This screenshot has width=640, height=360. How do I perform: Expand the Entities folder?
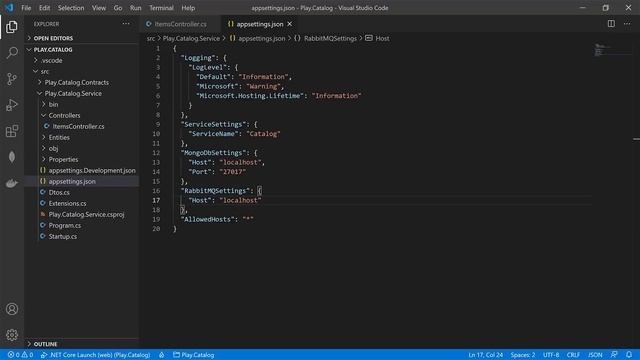click(x=82, y=138)
